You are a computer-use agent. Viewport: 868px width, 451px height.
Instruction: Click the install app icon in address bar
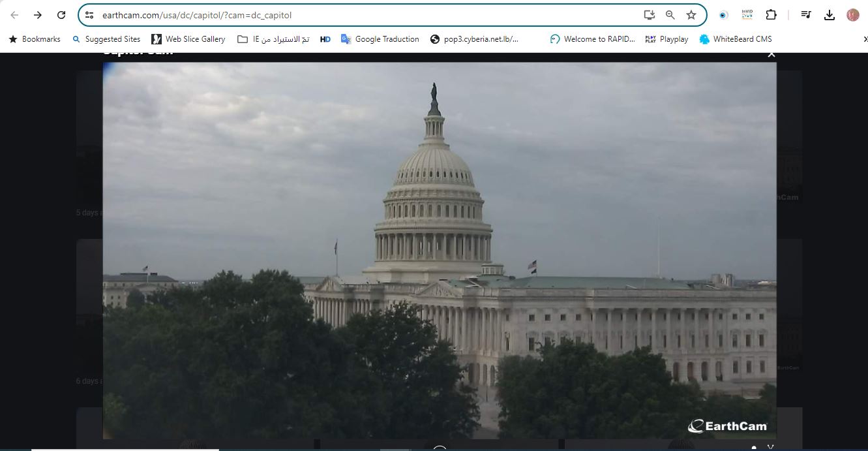[x=649, y=15]
